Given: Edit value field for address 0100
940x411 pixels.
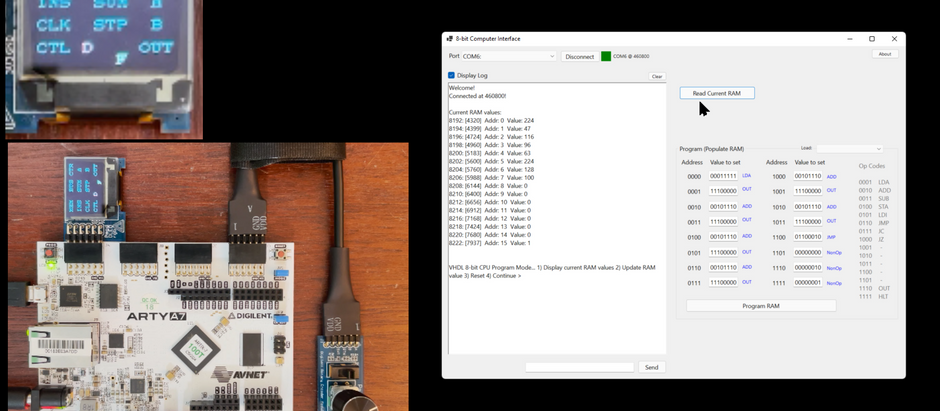Looking at the screenshot, I should pyautogui.click(x=723, y=237).
